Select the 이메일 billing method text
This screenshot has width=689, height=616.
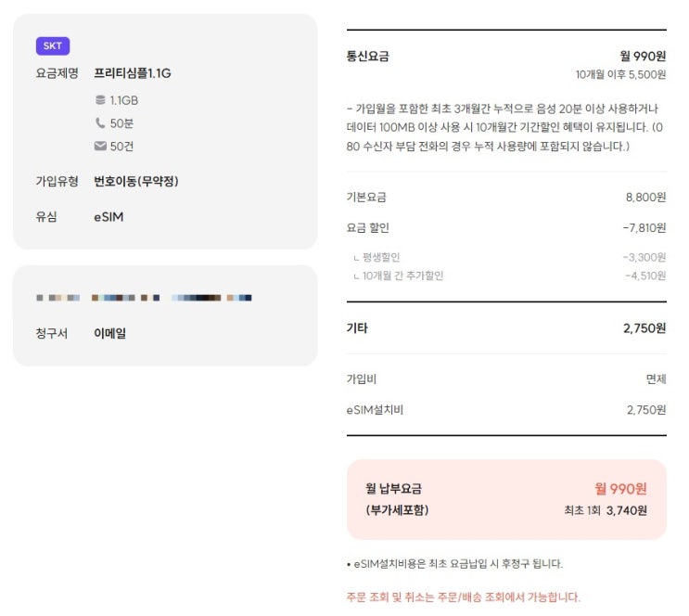pyautogui.click(x=109, y=333)
